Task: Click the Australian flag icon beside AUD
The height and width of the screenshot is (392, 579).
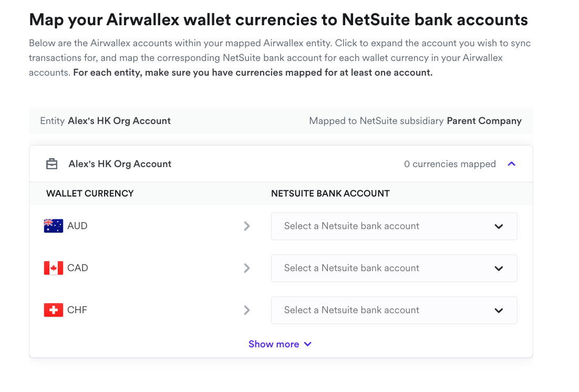Action: (x=53, y=225)
